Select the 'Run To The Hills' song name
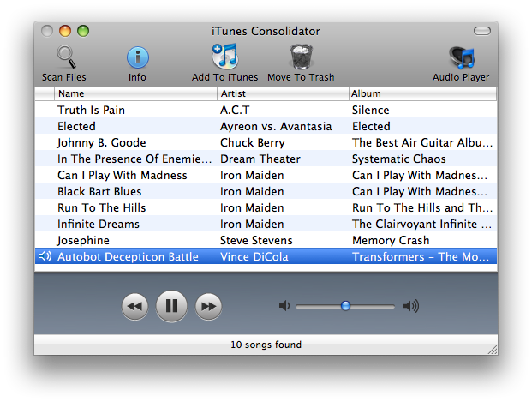The width and height of the screenshot is (532, 402). click(101, 207)
